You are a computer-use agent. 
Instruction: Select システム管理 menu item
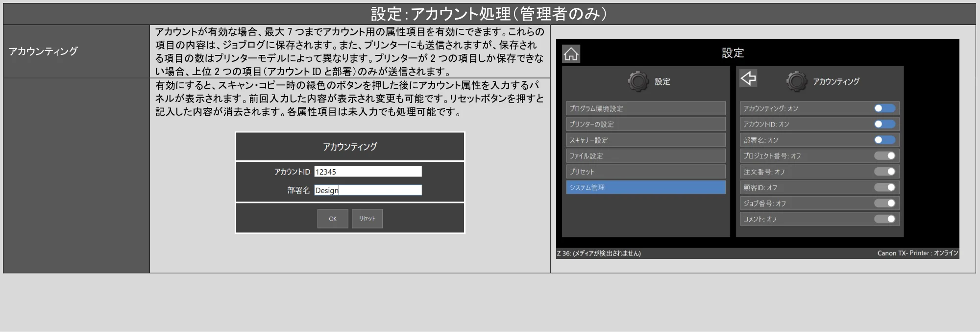[x=646, y=187]
